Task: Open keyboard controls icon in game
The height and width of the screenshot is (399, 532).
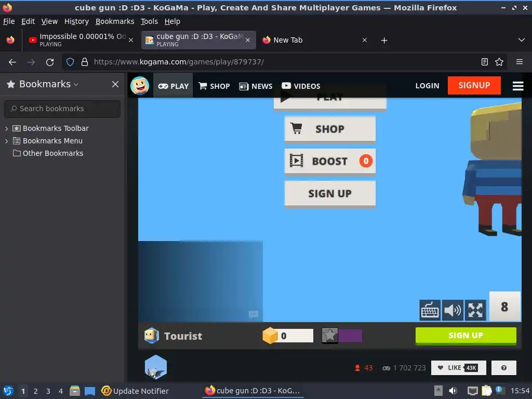Action: pyautogui.click(x=430, y=310)
